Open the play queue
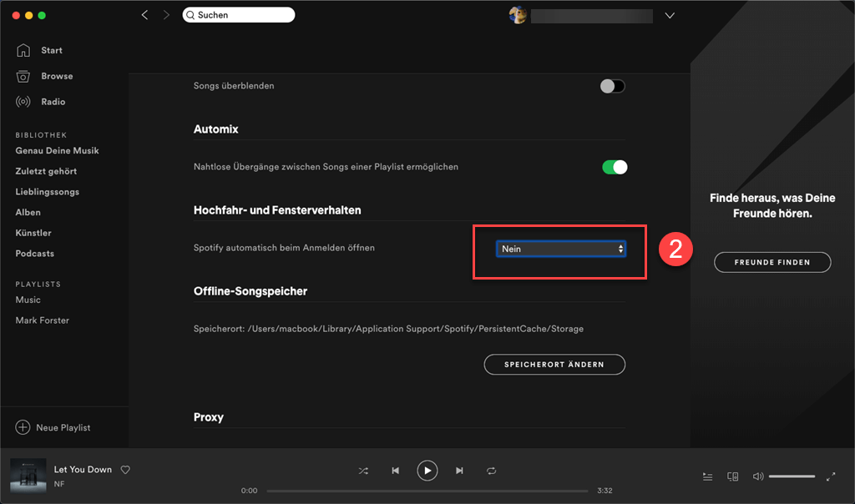 [707, 476]
